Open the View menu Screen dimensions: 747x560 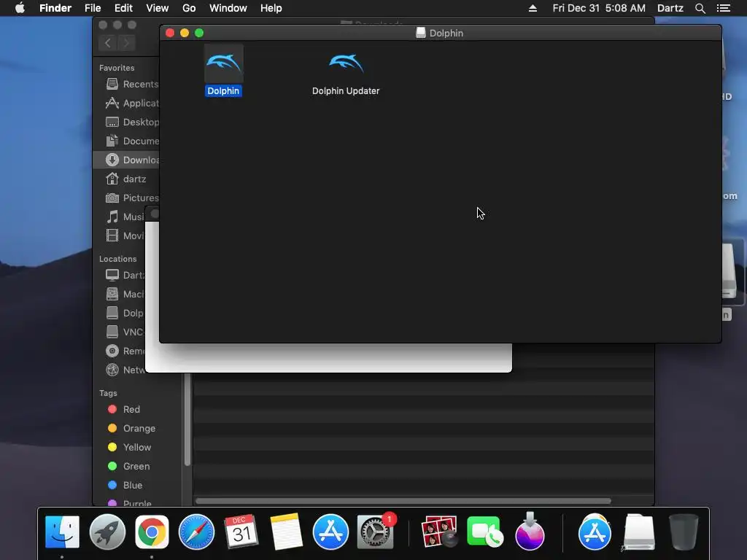point(158,8)
